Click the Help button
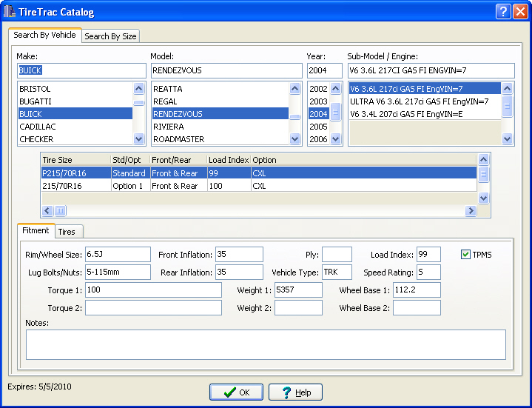Viewport: 532px width, 408px height. click(295, 392)
